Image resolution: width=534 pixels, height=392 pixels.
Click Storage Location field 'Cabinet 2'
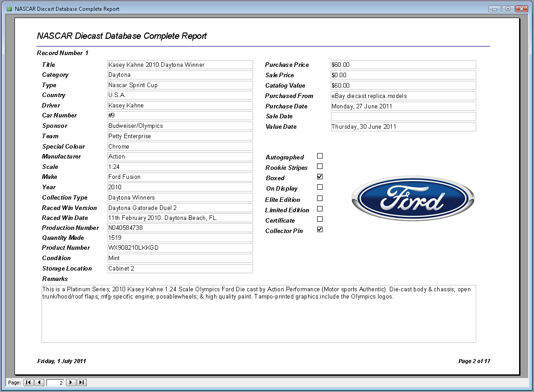coord(180,268)
